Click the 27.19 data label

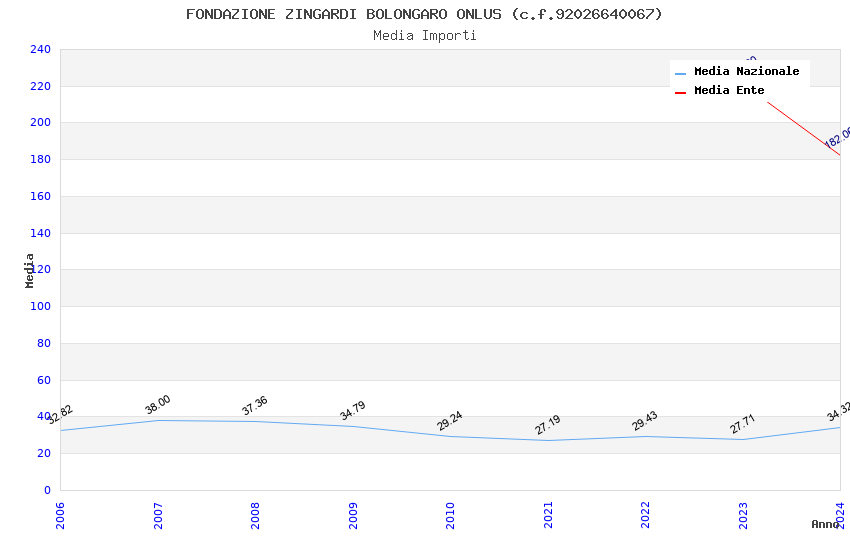(x=548, y=425)
